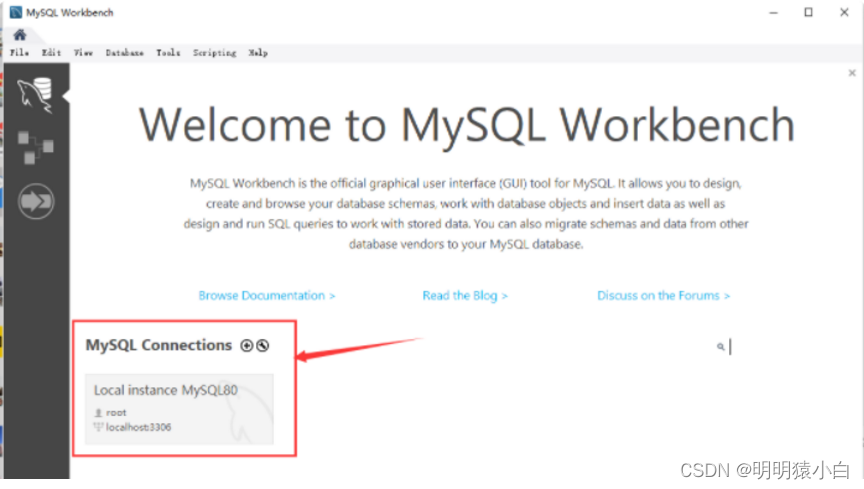Open Manage Connections wrench icon

[x=263, y=346]
